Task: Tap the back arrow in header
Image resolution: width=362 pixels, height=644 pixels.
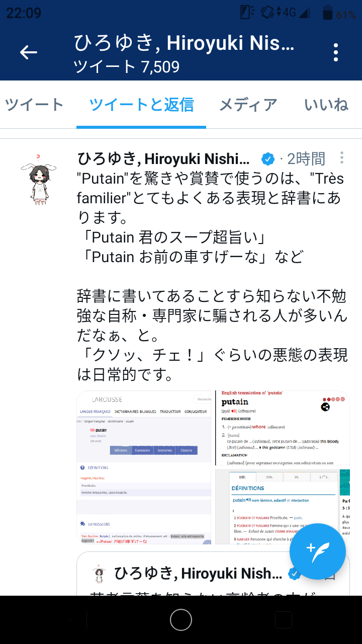Action: (29, 52)
